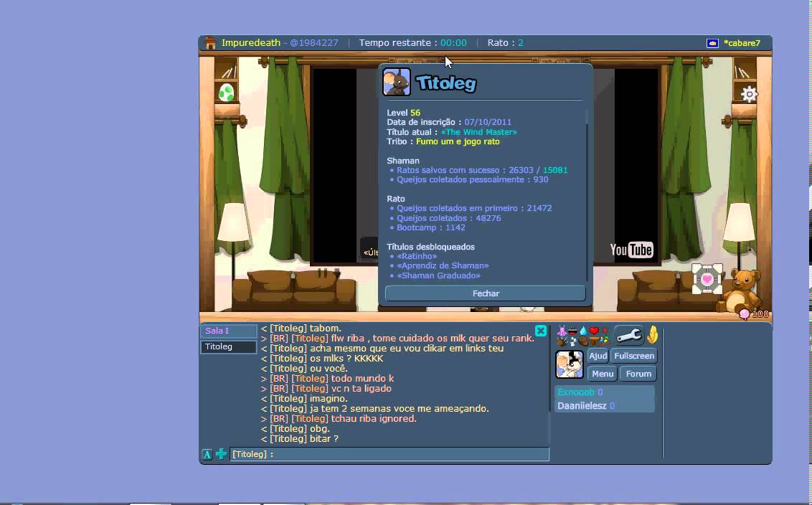
Task: Select the red heart kiss emote
Action: [594, 331]
